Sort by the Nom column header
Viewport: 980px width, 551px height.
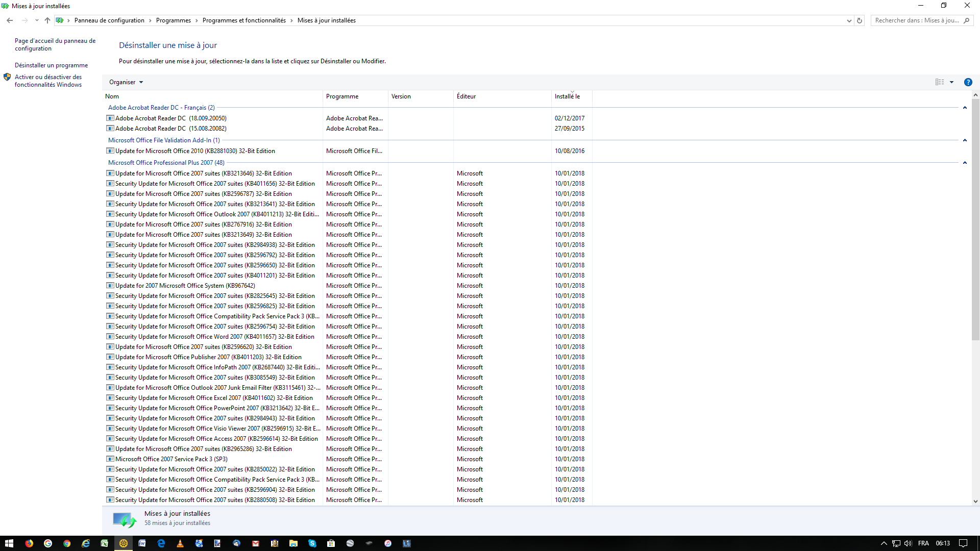click(x=212, y=96)
